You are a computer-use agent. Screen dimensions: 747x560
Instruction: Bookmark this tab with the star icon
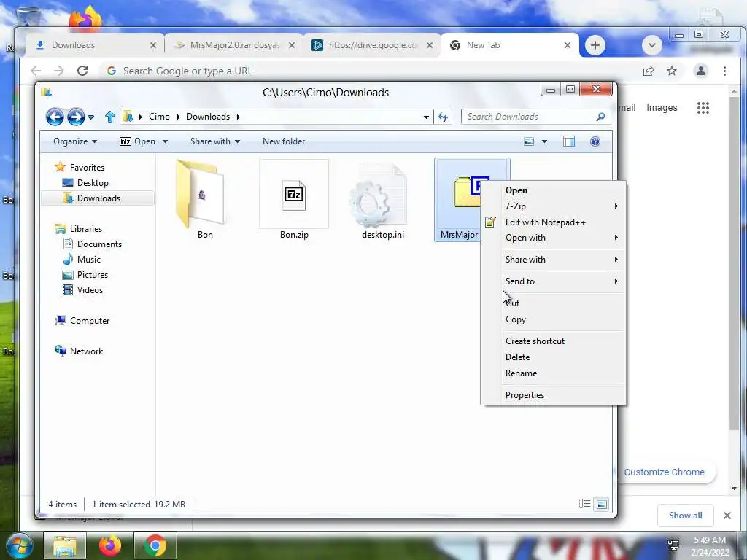click(672, 71)
